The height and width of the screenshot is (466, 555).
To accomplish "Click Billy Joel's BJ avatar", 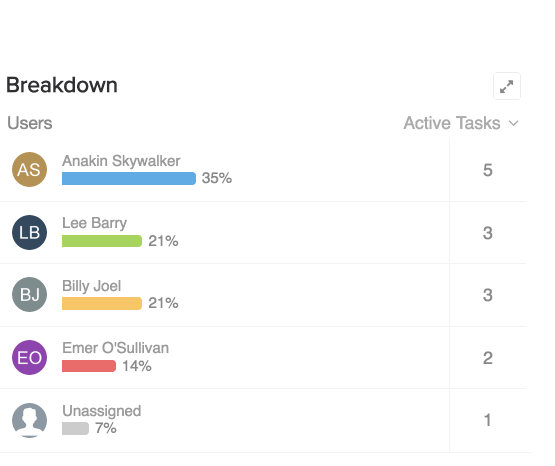I will 29,294.
